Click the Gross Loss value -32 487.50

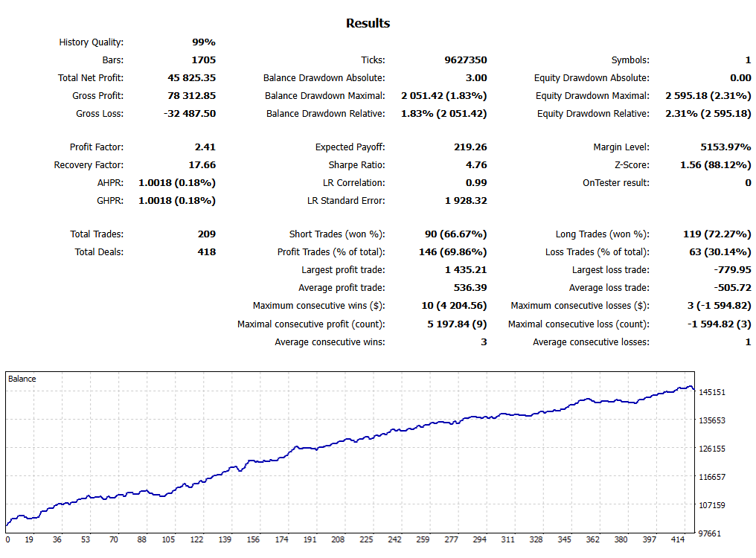pyautogui.click(x=190, y=113)
